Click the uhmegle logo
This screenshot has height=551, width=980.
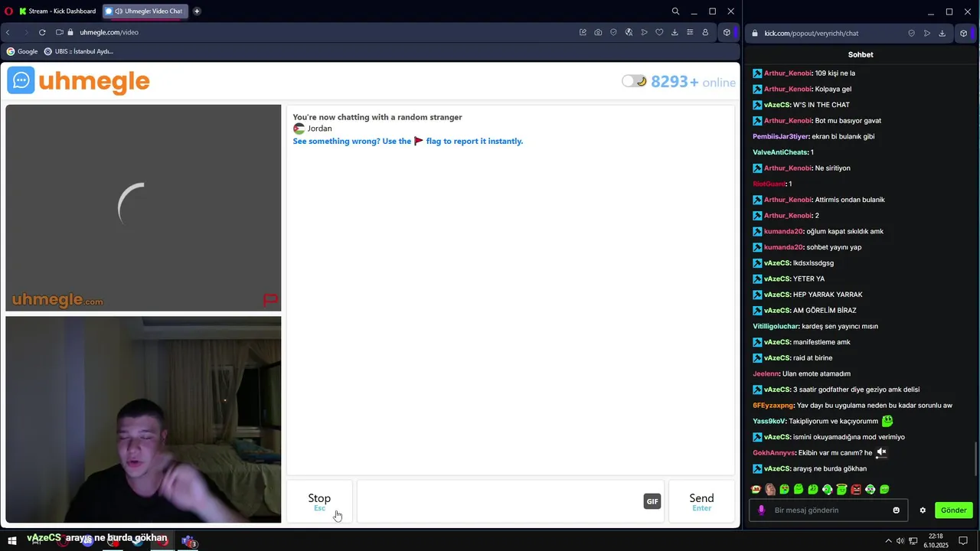click(78, 81)
